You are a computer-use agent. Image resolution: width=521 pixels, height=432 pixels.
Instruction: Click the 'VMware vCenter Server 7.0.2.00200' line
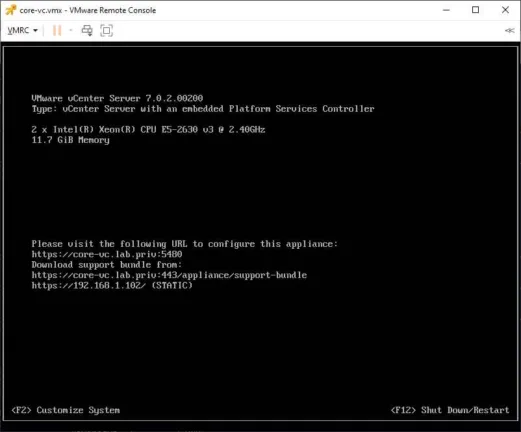point(117,98)
